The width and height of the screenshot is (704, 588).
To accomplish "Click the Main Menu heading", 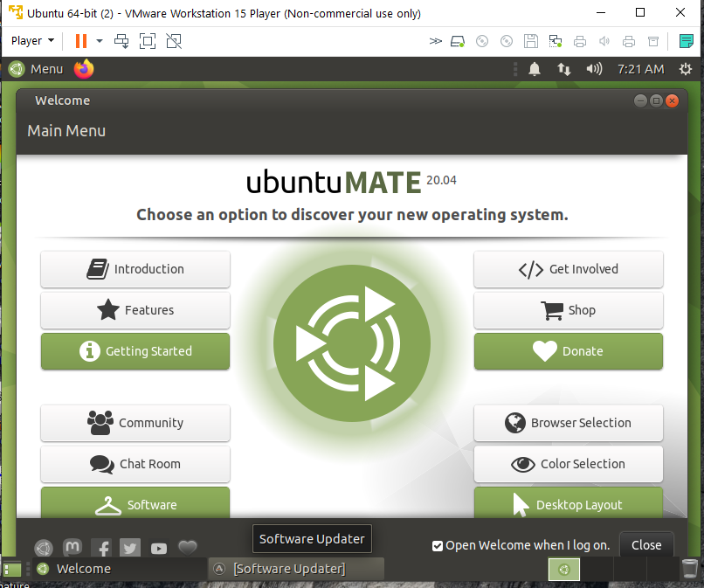I will click(66, 131).
